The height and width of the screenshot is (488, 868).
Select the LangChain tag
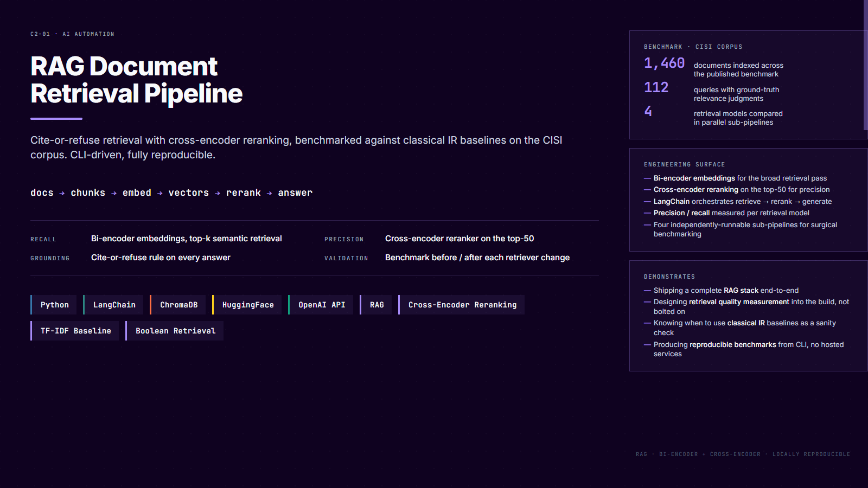(x=113, y=305)
